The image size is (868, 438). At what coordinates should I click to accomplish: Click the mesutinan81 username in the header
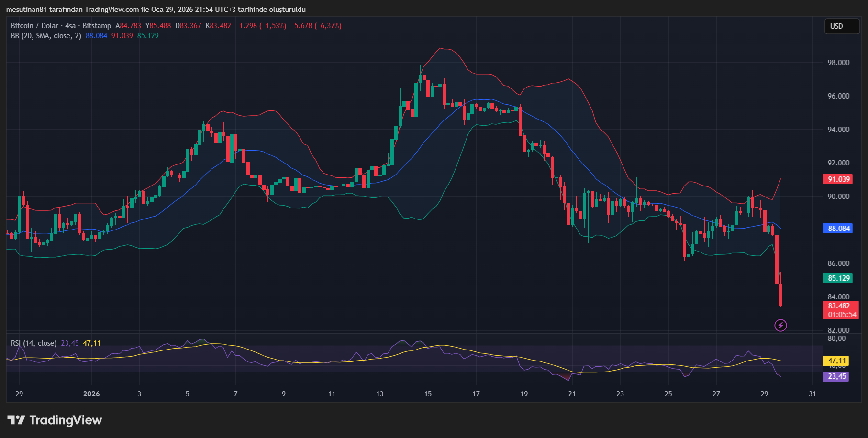click(x=27, y=9)
